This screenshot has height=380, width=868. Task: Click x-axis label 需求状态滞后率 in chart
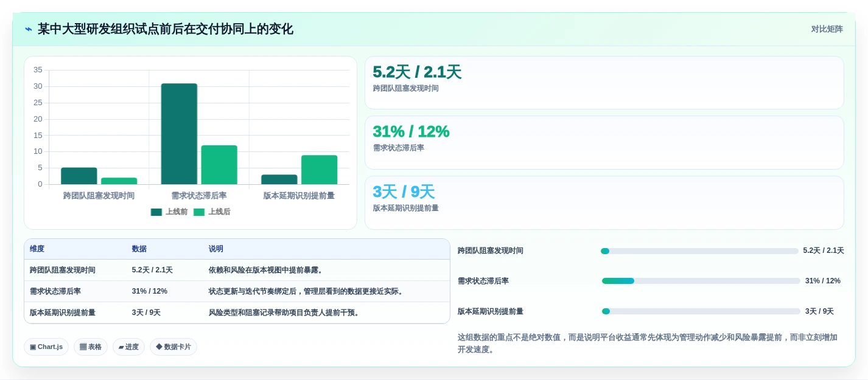click(199, 196)
